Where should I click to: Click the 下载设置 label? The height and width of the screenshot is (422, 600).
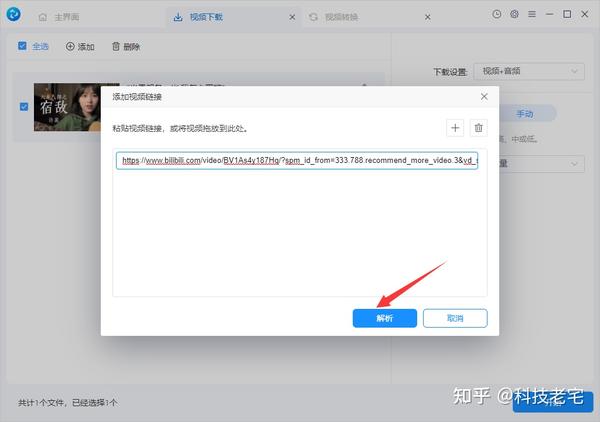[450, 72]
